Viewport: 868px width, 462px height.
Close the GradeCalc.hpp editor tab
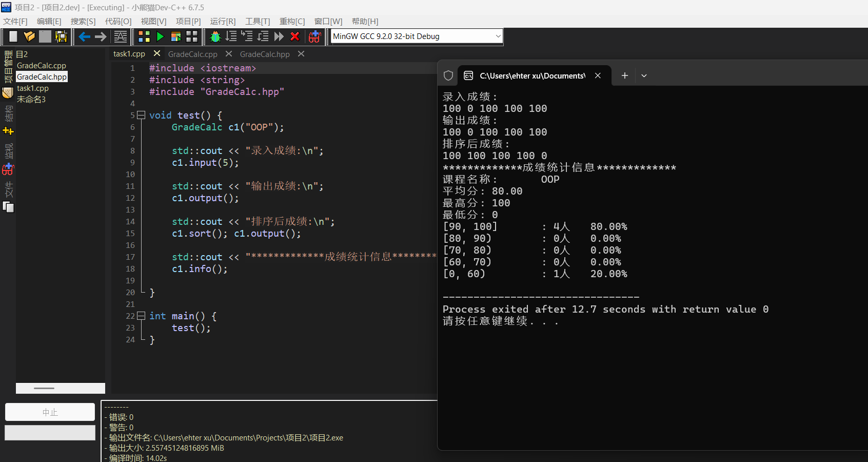(x=301, y=53)
